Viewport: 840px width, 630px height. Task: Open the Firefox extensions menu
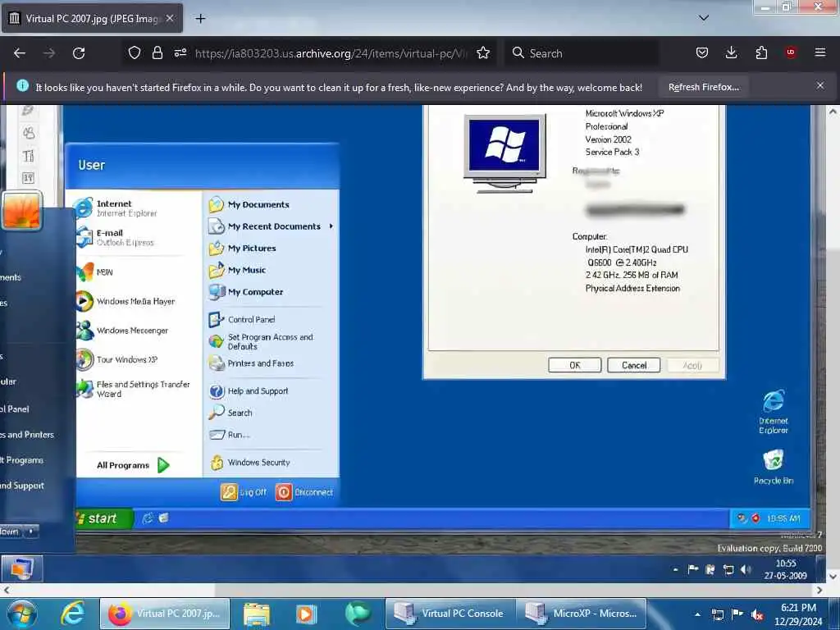(x=761, y=52)
